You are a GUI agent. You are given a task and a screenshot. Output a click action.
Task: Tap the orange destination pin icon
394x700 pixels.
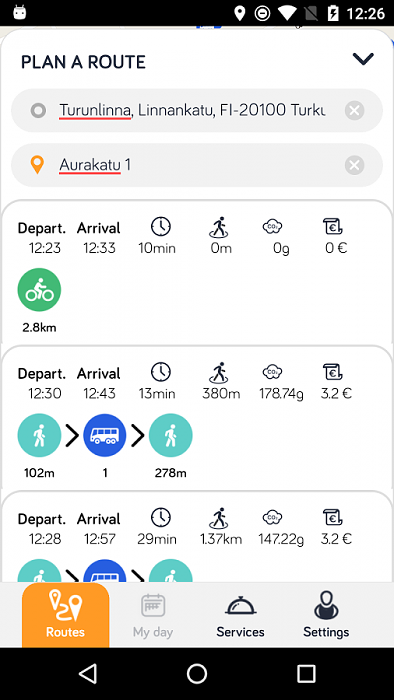pos(37,165)
